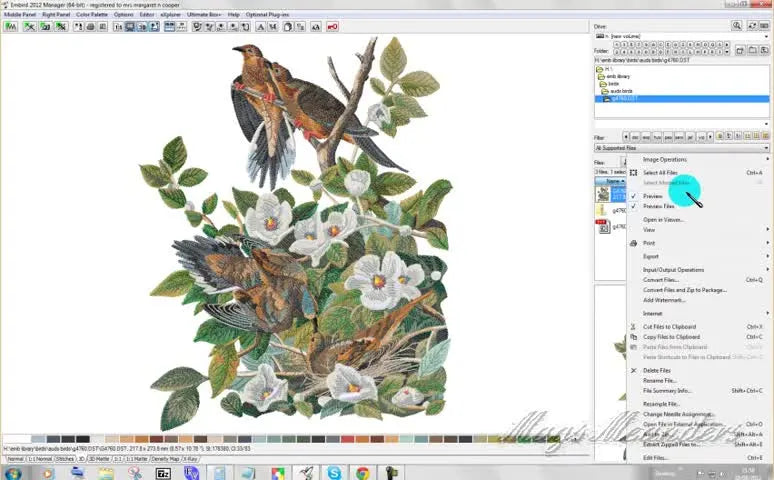Click the green M toolbar icon
Screen dimensions: 774x480
click(x=10, y=27)
